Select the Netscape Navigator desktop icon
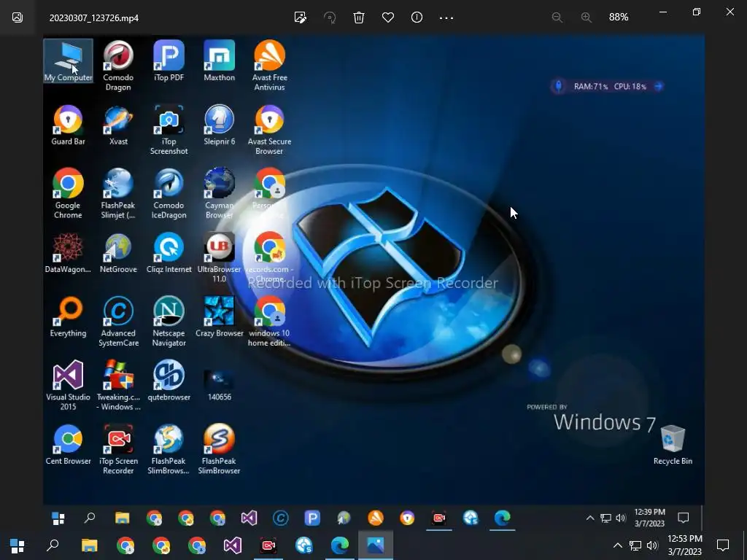The width and height of the screenshot is (747, 560). pos(169,322)
